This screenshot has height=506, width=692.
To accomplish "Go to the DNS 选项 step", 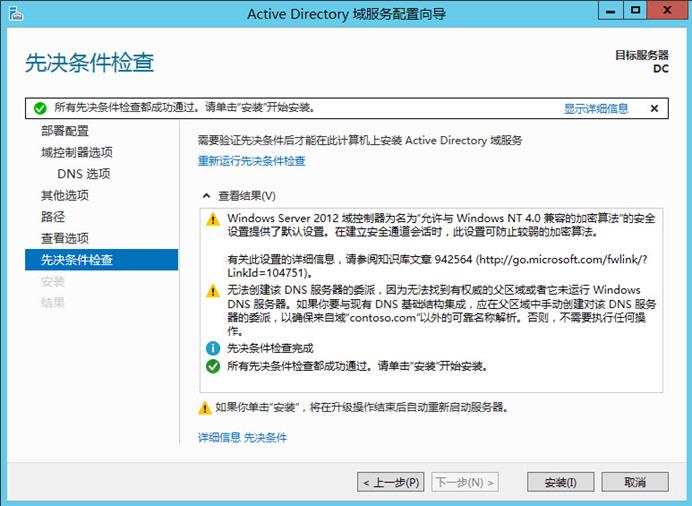I will [x=84, y=174].
